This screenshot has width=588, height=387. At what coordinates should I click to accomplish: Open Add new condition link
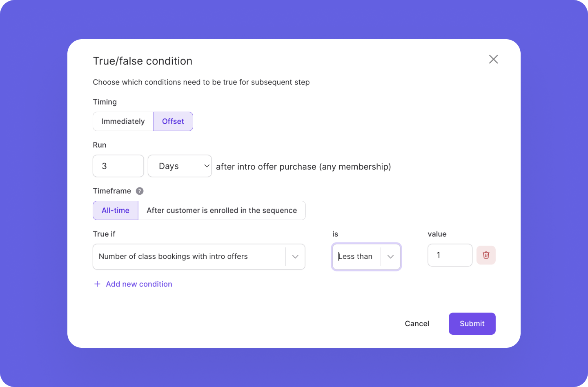coord(139,284)
